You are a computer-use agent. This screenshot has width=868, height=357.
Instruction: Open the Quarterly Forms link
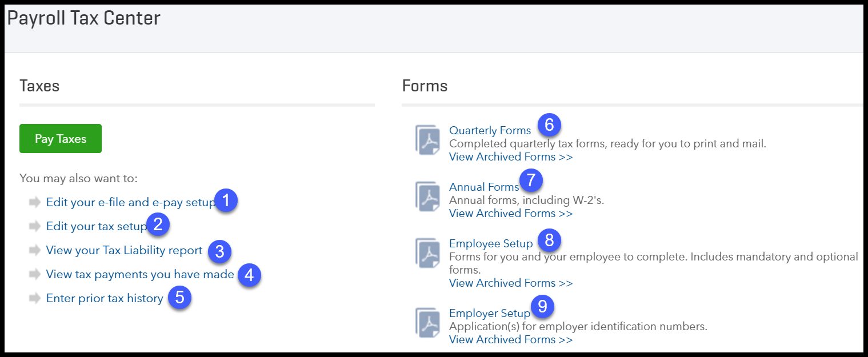(x=490, y=130)
